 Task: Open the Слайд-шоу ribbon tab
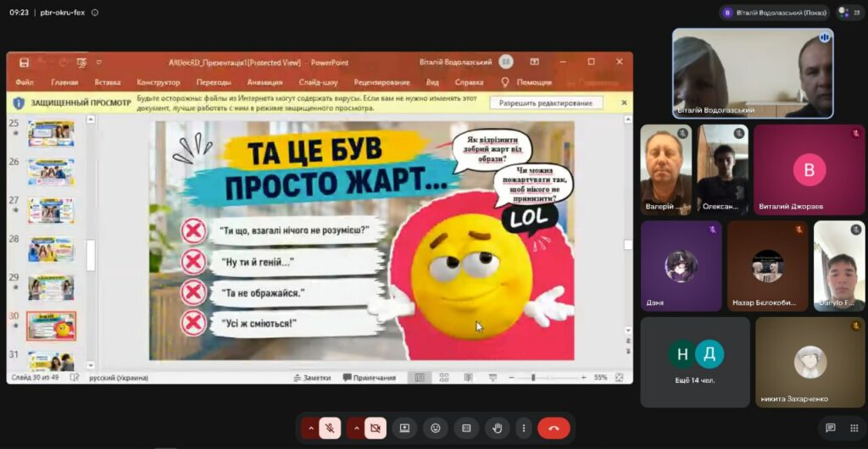click(x=319, y=82)
